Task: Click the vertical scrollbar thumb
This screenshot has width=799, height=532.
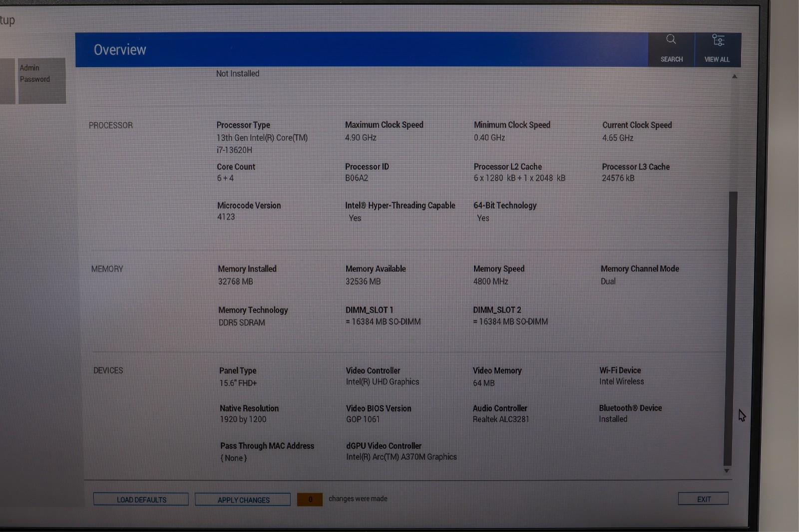Action: (x=730, y=329)
